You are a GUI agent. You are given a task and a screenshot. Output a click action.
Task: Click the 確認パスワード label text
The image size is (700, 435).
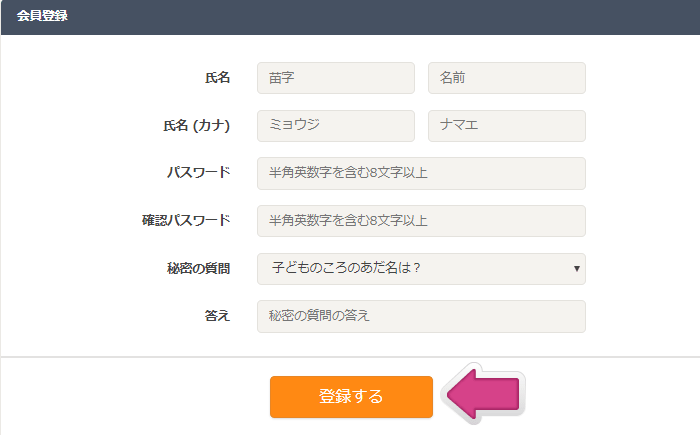[186, 220]
